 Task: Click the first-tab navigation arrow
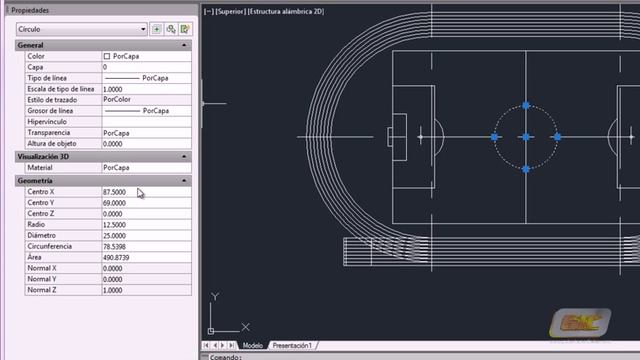click(x=206, y=346)
